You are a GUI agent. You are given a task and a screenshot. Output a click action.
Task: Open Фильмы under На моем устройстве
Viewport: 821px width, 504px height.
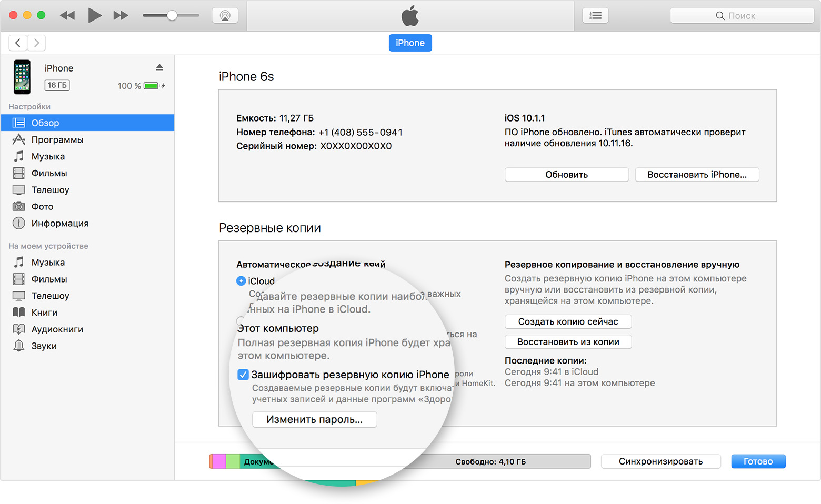click(87, 279)
